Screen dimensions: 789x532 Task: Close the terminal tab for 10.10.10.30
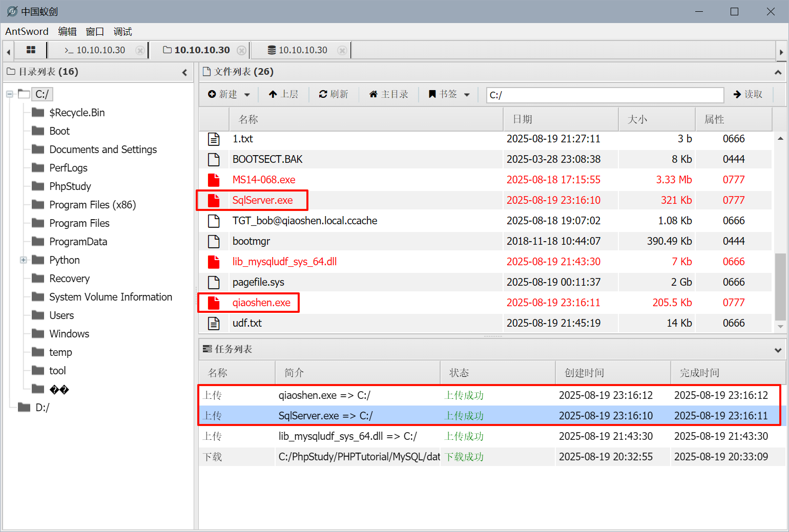(139, 50)
